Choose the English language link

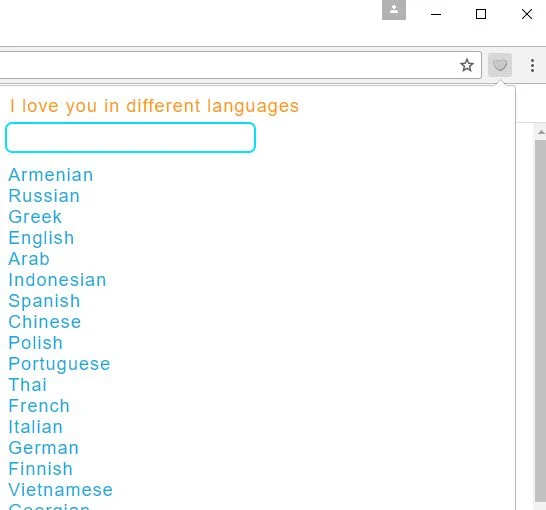point(41,238)
